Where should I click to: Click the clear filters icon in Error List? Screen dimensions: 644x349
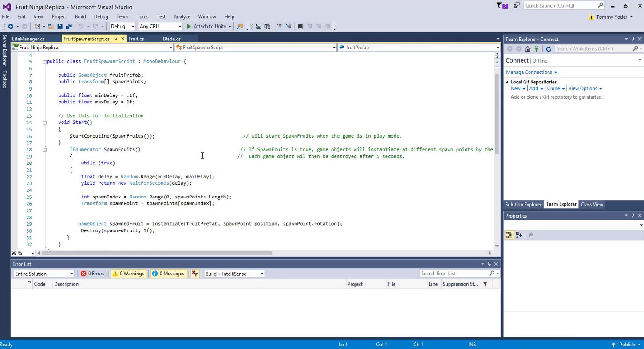pos(195,274)
